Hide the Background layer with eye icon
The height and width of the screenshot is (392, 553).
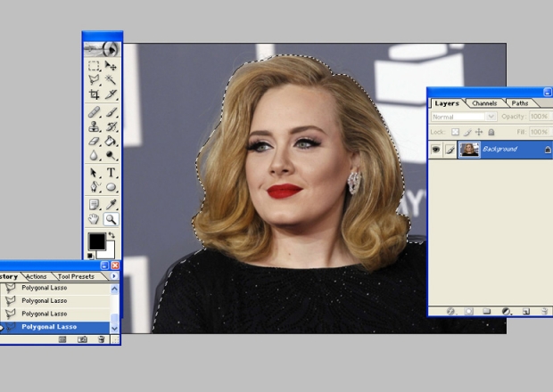(x=436, y=150)
